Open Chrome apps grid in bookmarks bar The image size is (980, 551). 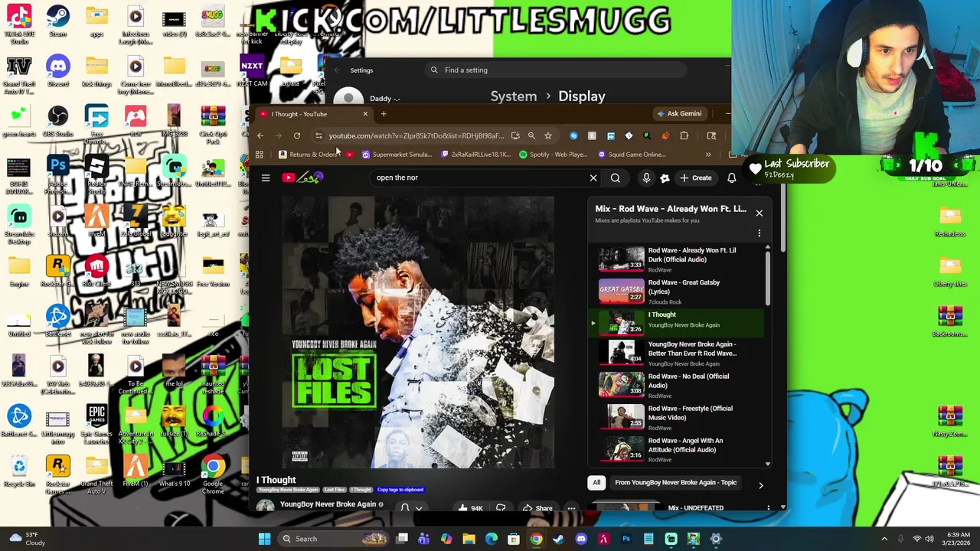[x=260, y=155]
